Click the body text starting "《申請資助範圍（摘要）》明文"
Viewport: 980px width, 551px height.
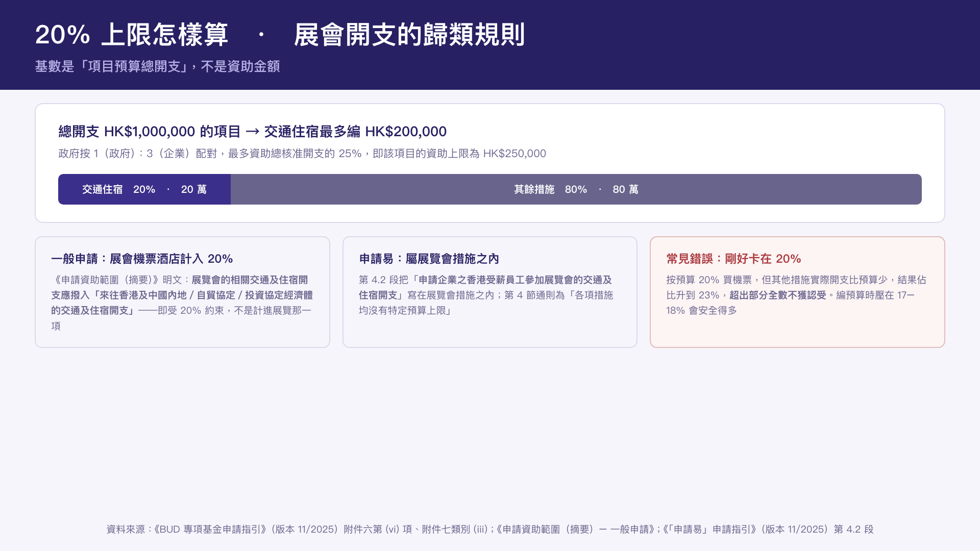182,303
